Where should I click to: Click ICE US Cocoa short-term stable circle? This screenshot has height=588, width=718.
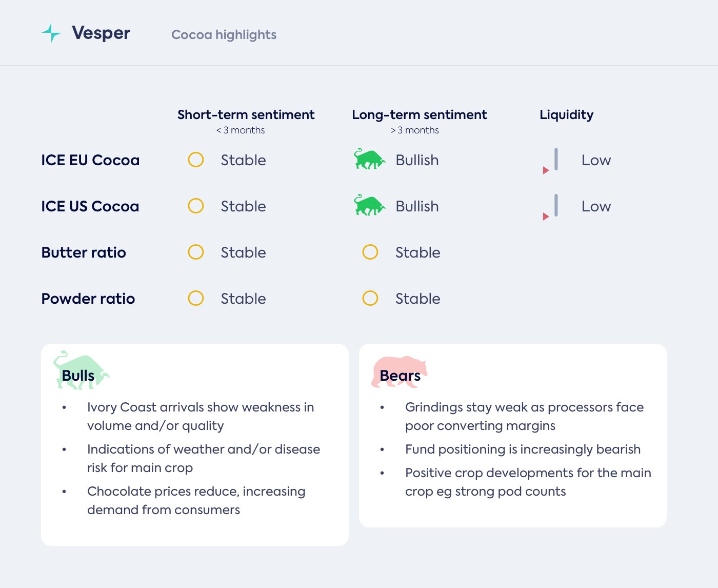196,206
